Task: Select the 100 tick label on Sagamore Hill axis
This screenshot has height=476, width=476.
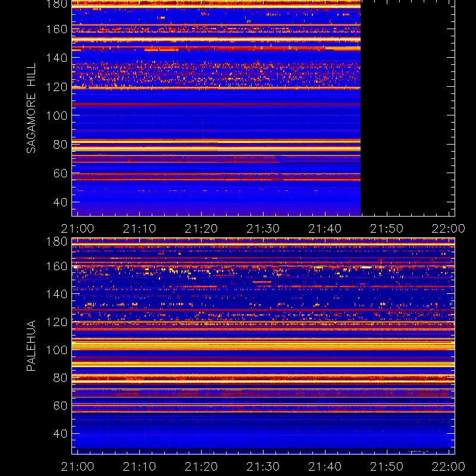Action: pyautogui.click(x=57, y=115)
